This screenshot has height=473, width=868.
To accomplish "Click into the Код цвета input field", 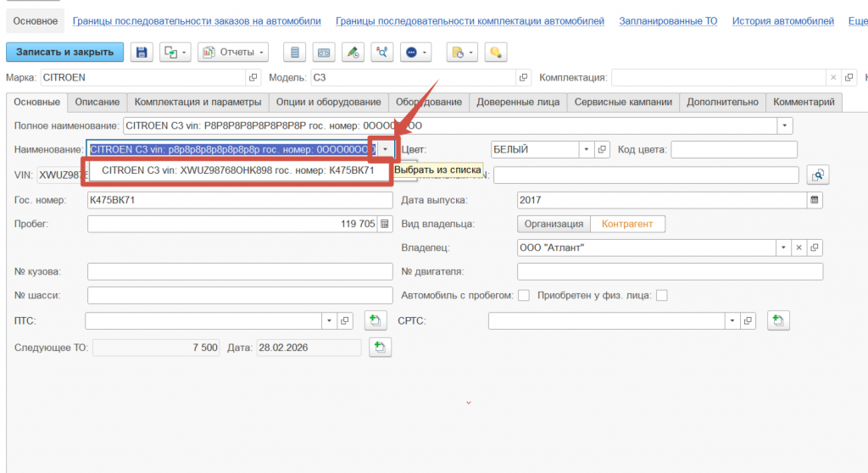I will 734,150.
